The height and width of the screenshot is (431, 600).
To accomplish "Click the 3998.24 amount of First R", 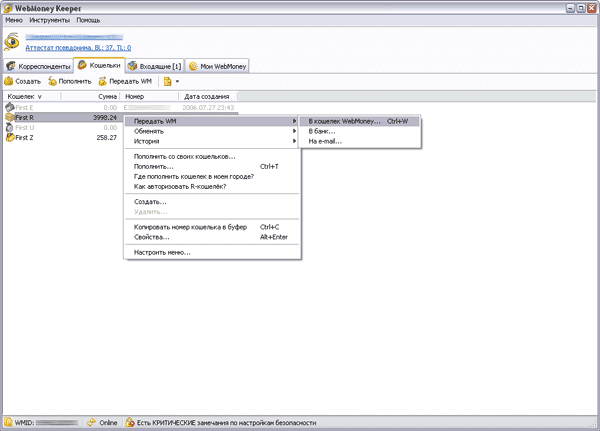I will (x=105, y=118).
